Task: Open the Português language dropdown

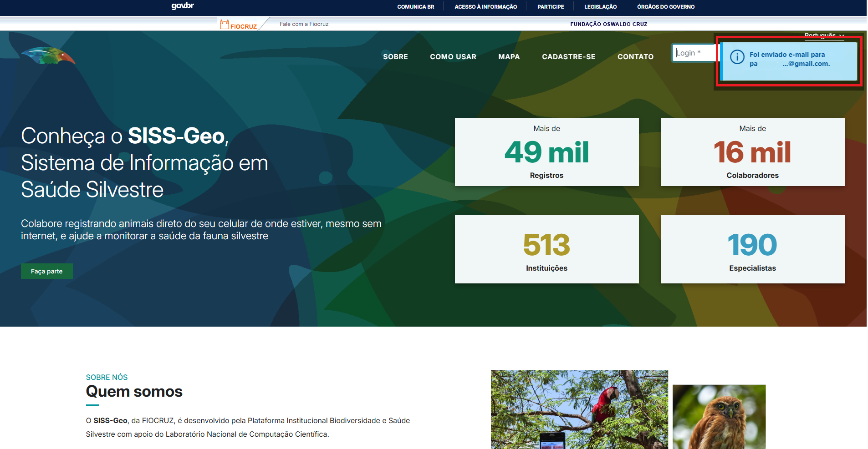Action: tap(824, 35)
